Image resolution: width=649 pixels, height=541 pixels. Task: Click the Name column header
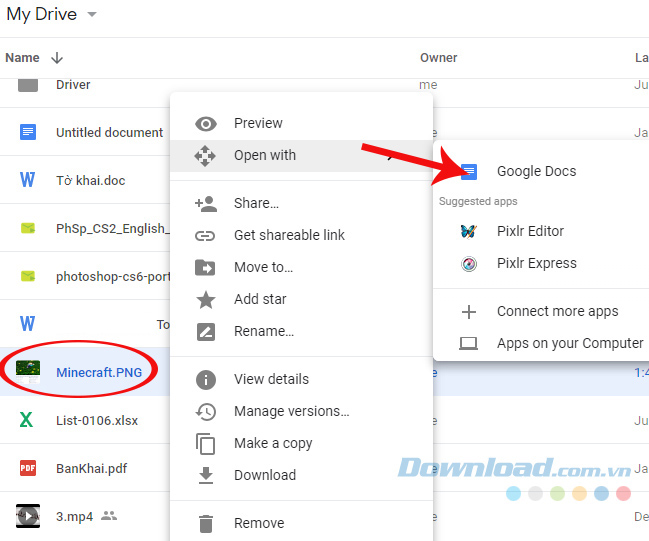tap(22, 58)
